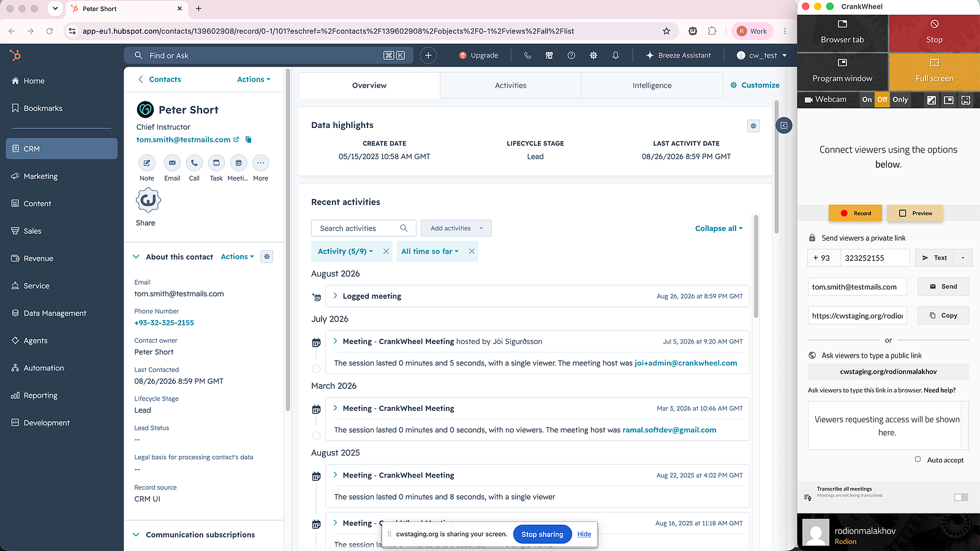980x551 pixels.
Task: Click the Copy link button in CrankWheel
Action: click(943, 315)
